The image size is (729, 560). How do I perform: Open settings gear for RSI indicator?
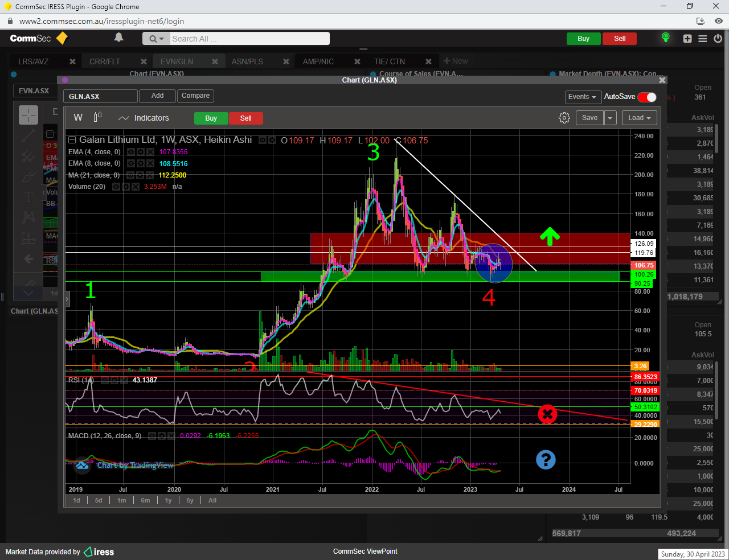114,380
